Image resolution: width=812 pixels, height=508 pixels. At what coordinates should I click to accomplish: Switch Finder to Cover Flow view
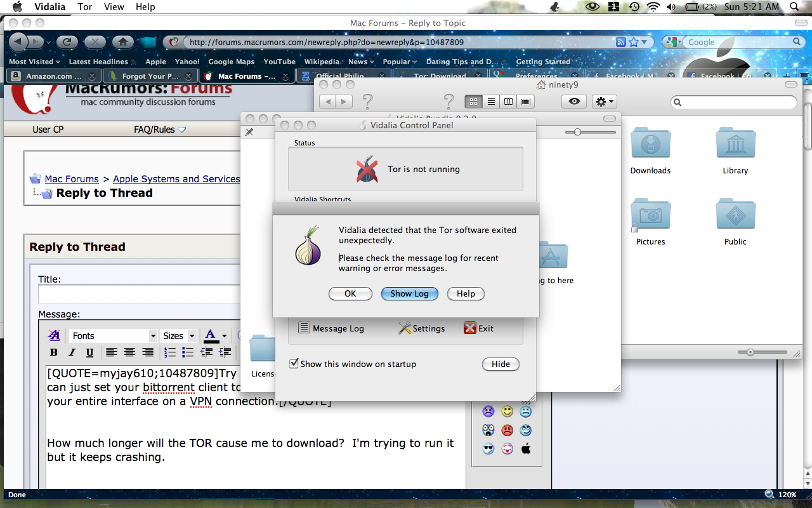pyautogui.click(x=525, y=102)
